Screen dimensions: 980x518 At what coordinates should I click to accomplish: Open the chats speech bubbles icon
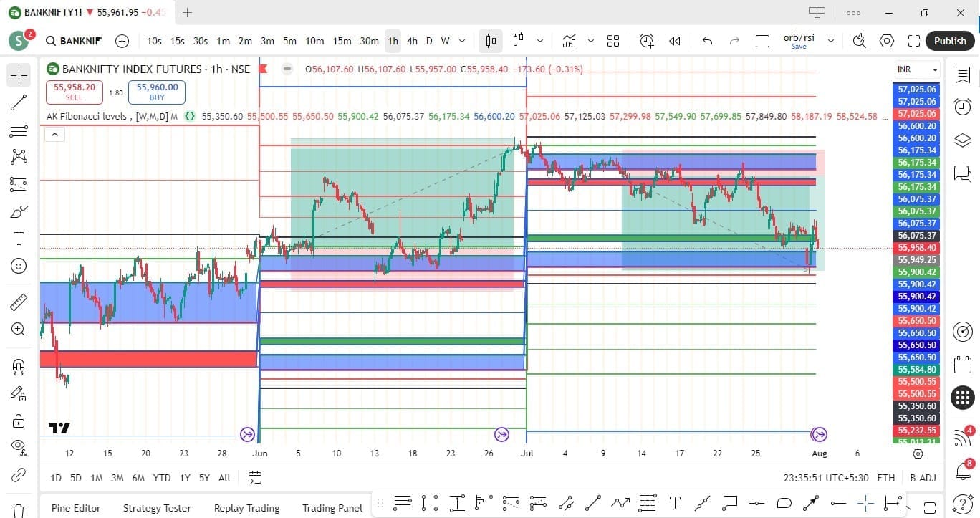pyautogui.click(x=963, y=173)
